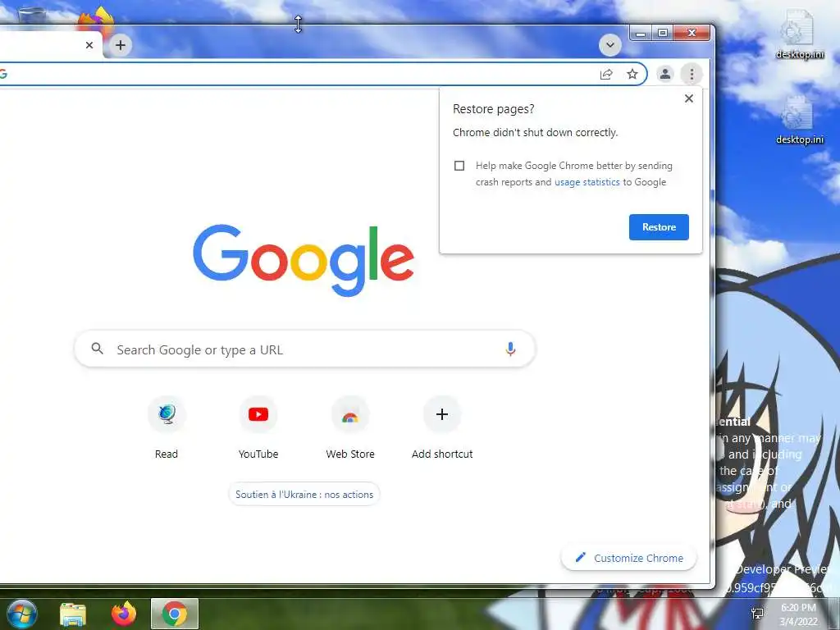Viewport: 840px width, 630px height.
Task: Click the share this page icon
Action: [x=606, y=74]
